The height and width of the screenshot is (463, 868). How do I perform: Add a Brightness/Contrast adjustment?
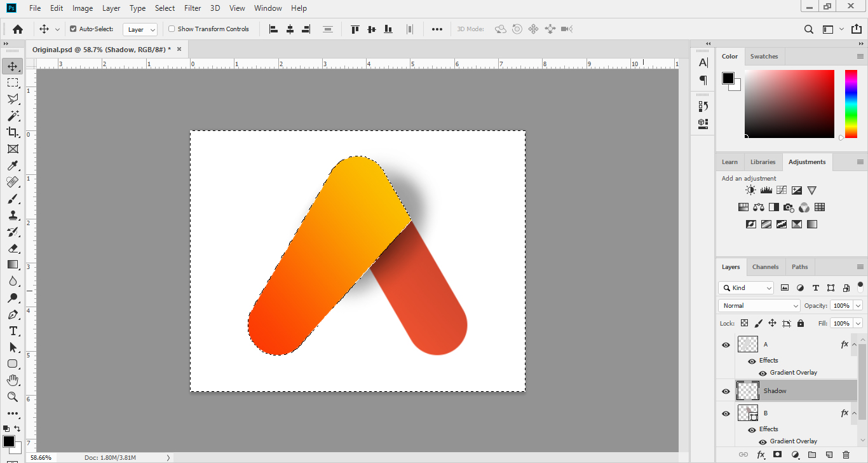click(x=751, y=190)
